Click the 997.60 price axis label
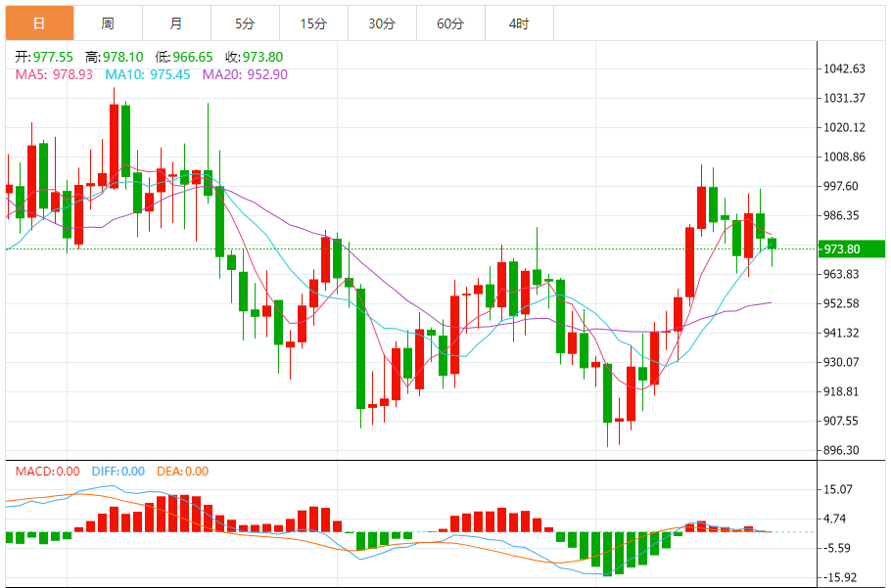The image size is (891, 588). point(842,186)
